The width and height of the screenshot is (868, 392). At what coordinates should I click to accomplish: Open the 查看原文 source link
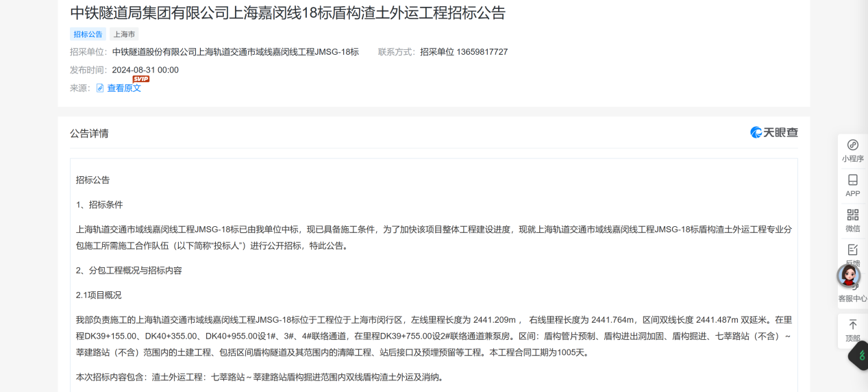click(x=124, y=88)
